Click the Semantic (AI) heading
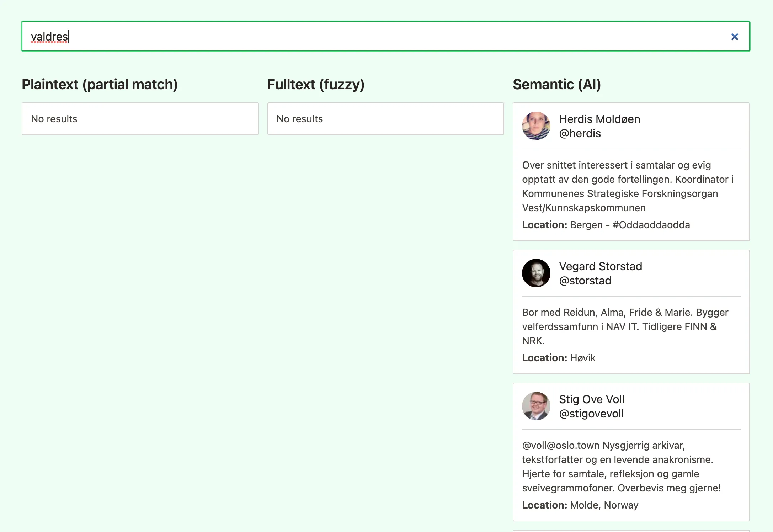Viewport: 773px width, 532px height. tap(557, 84)
